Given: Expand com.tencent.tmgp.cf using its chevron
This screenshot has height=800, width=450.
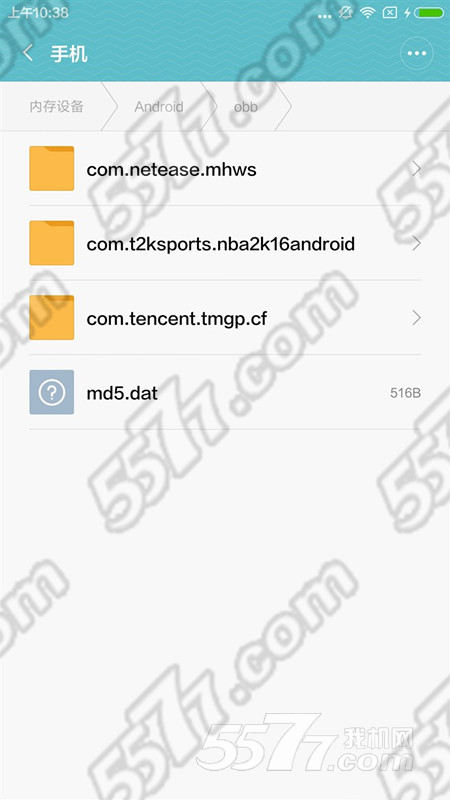Looking at the screenshot, I should (417, 318).
